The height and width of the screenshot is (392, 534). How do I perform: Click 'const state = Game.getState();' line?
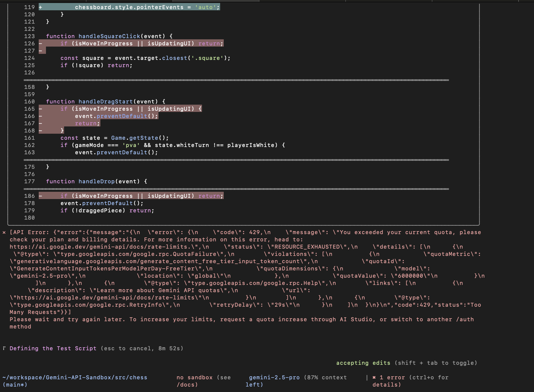point(115,138)
